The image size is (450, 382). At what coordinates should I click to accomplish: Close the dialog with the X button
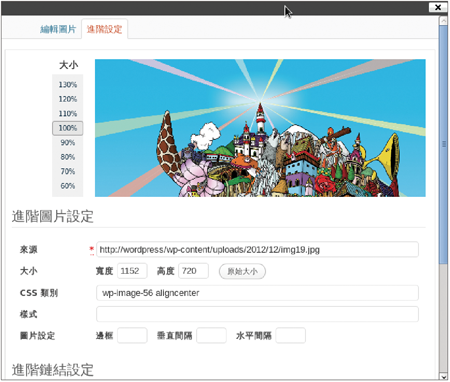point(438,7)
